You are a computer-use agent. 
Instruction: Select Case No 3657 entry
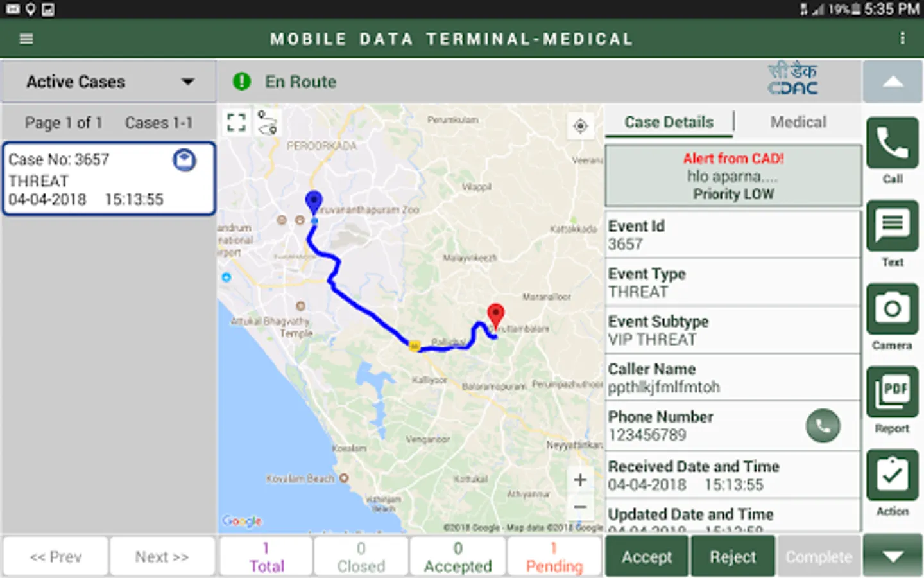(109, 179)
